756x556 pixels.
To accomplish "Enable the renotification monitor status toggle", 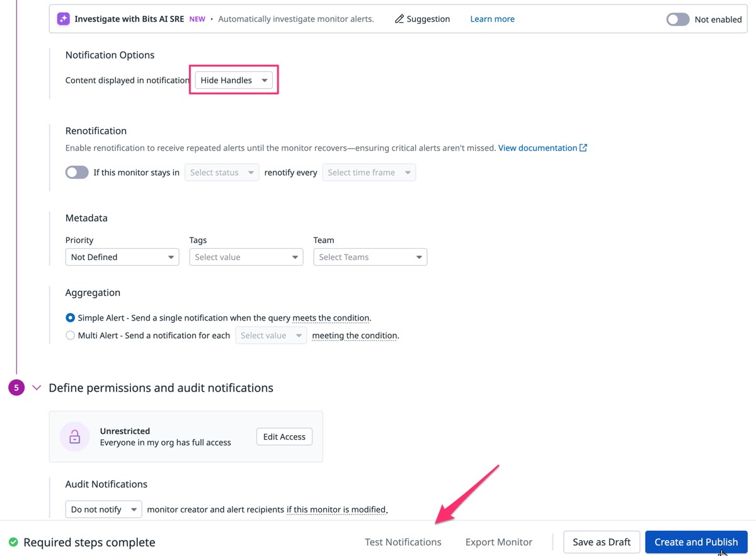I will [x=76, y=172].
